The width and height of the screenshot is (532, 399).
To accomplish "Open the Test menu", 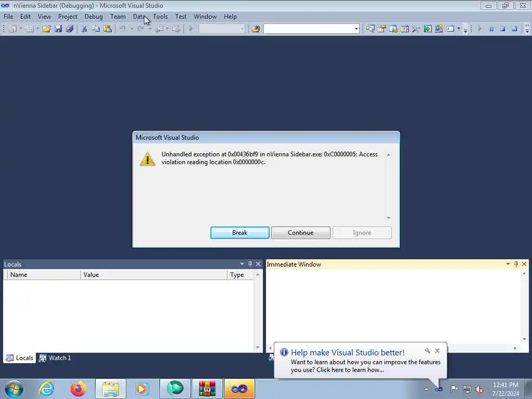I will coord(181,16).
